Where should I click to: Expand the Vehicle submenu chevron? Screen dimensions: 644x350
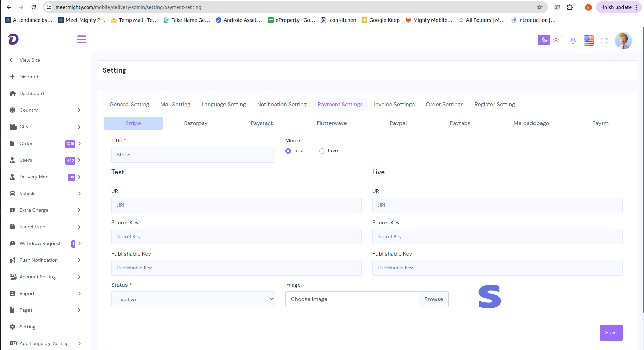[x=79, y=193]
